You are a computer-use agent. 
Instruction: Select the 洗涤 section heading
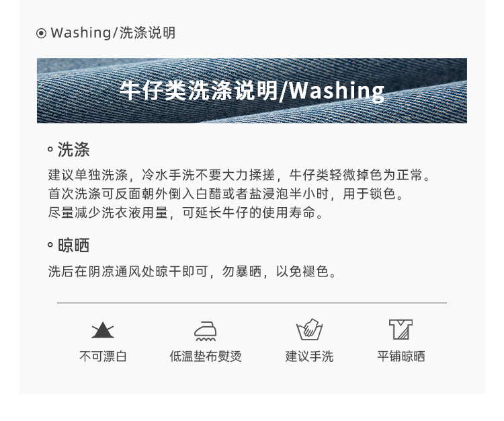coord(74,149)
